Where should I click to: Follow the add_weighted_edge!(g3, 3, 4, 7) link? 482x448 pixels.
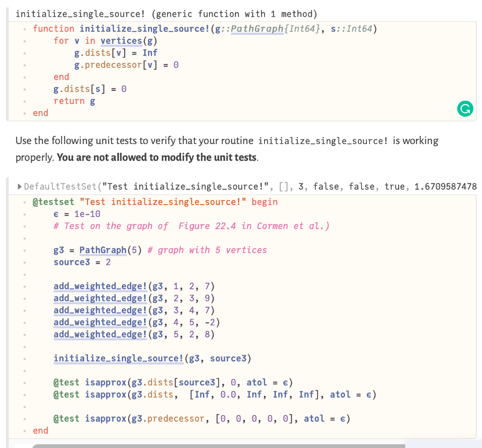point(100,310)
